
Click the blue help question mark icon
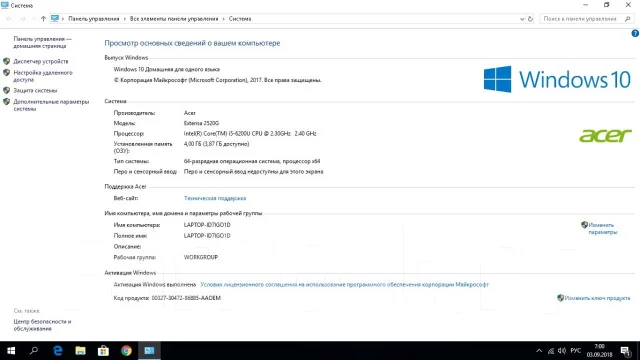pos(635,33)
